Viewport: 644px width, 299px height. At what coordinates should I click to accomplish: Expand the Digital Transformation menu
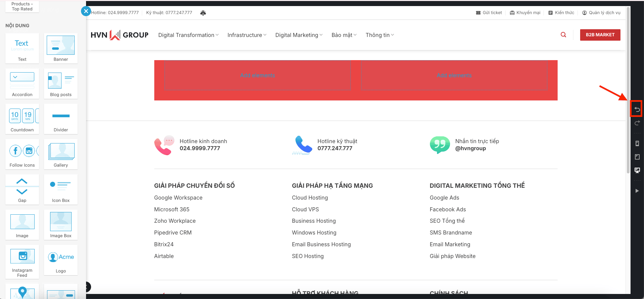click(188, 35)
